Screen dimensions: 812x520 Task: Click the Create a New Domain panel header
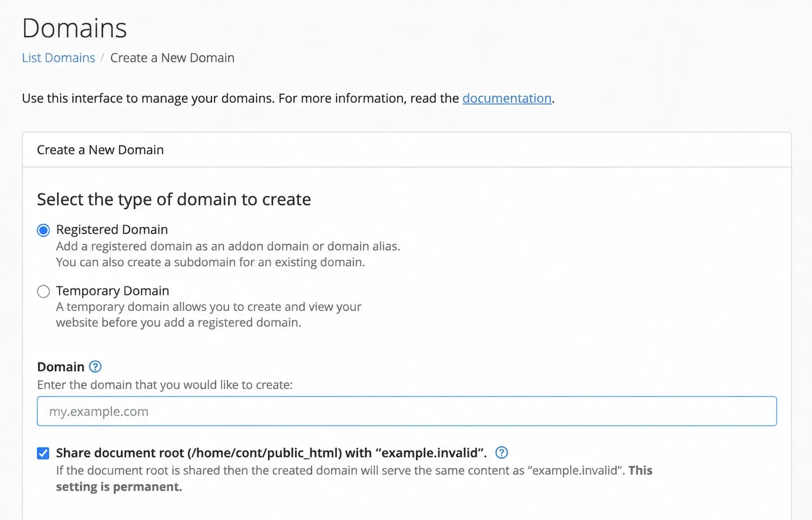coord(407,150)
